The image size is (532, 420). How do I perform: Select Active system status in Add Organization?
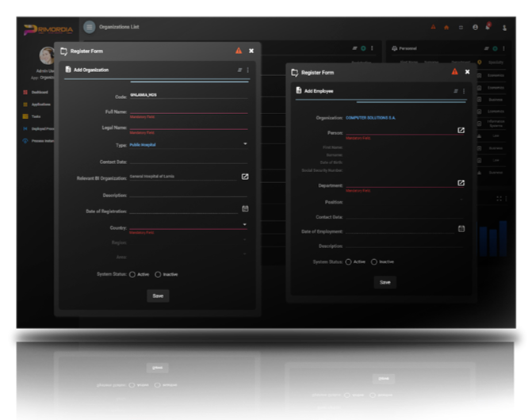(x=132, y=274)
